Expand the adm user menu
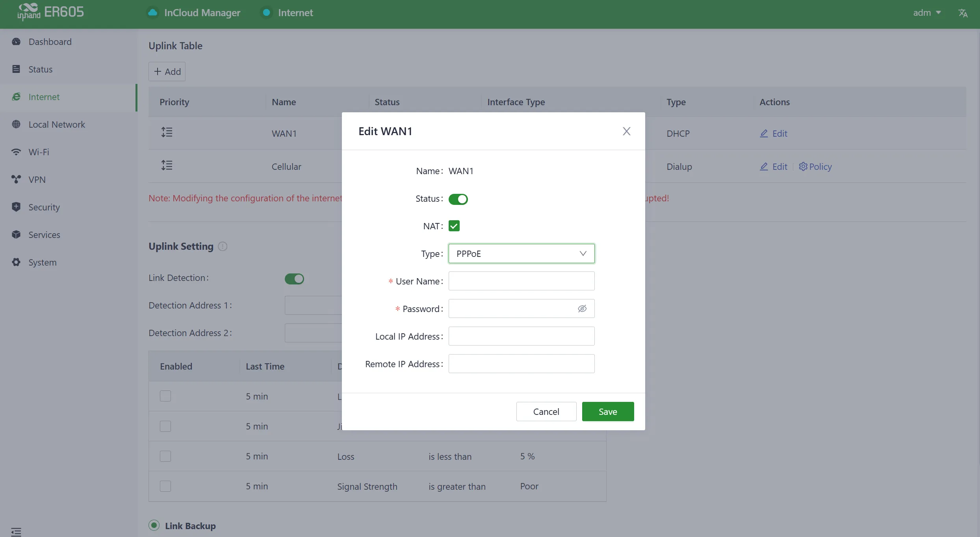This screenshot has width=980, height=537. click(x=927, y=13)
